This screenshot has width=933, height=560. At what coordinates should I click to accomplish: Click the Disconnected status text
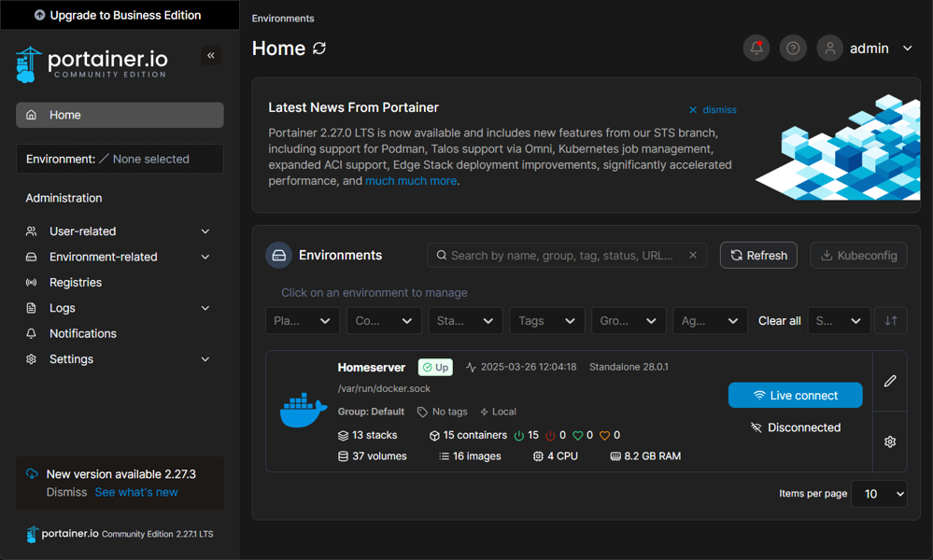tap(804, 427)
